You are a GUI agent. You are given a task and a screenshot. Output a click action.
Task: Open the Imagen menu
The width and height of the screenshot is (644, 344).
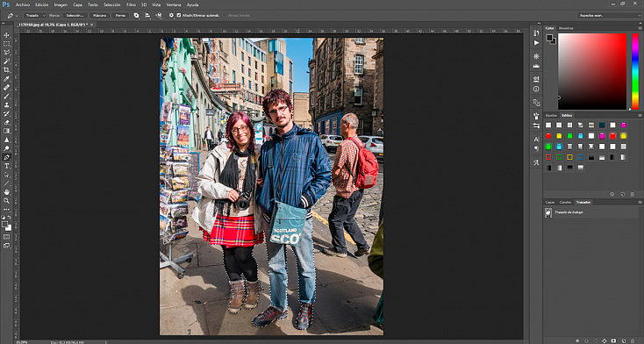61,5
